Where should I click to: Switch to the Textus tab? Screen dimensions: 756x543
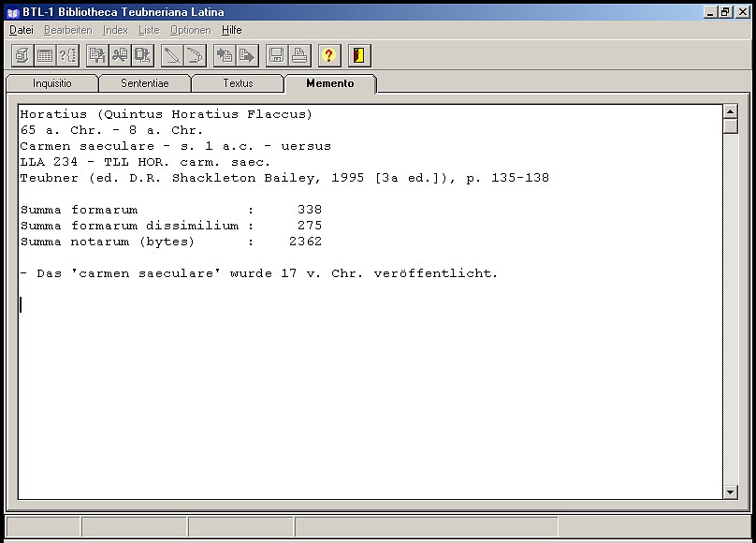tap(238, 83)
